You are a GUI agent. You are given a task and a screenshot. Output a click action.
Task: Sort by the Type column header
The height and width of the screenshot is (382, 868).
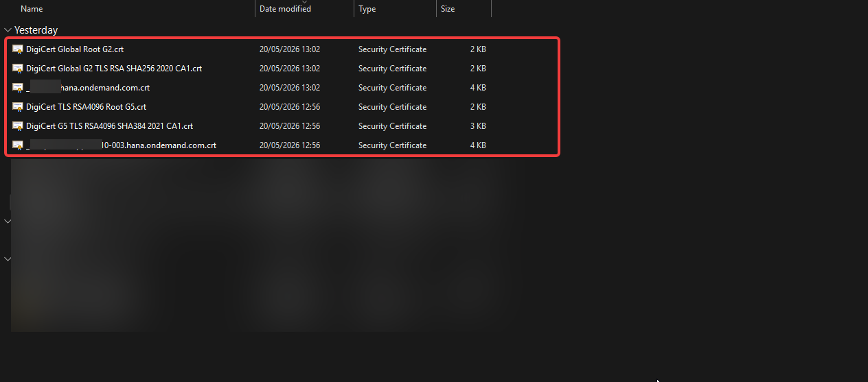point(367,9)
